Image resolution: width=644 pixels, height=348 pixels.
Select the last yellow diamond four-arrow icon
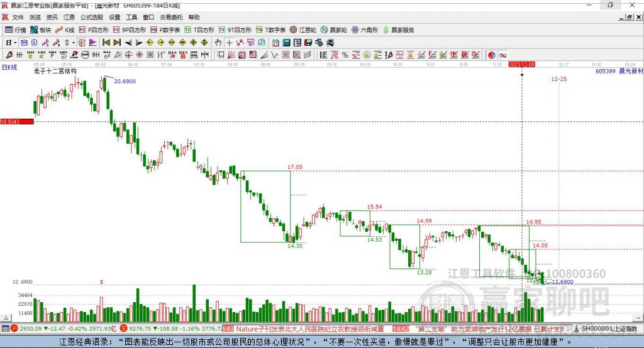(204, 43)
